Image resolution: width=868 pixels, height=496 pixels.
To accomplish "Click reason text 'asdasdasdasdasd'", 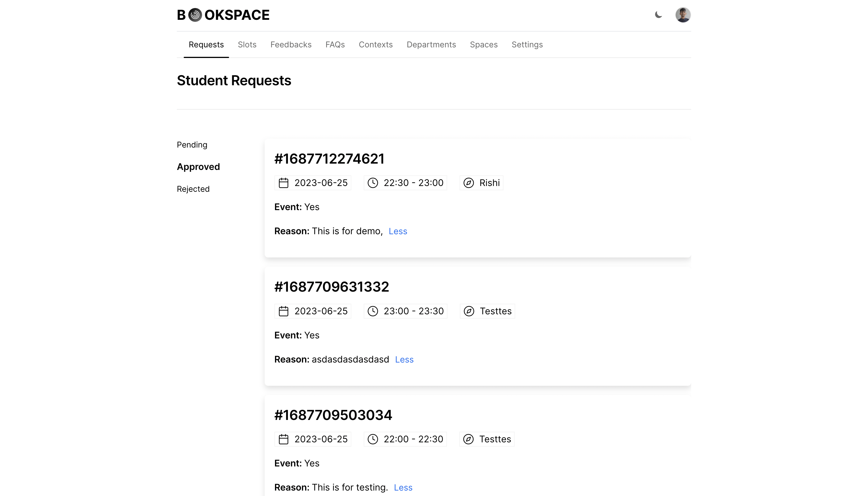I will pos(350,360).
